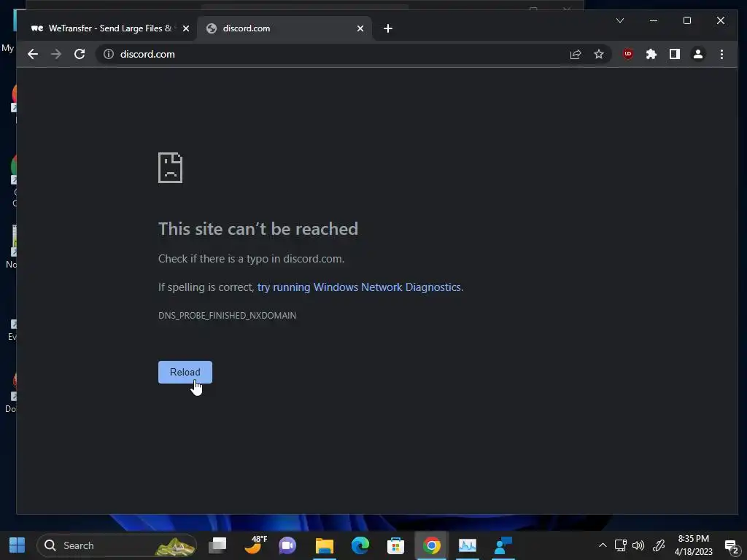The width and height of the screenshot is (747, 560).
Task: Share this page icon in address bar
Action: tap(576, 54)
